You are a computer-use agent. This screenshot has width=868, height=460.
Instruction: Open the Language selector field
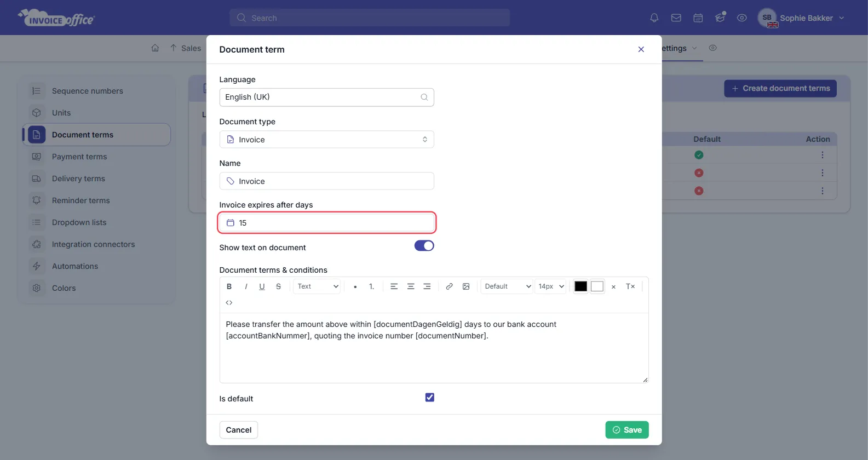click(x=327, y=97)
